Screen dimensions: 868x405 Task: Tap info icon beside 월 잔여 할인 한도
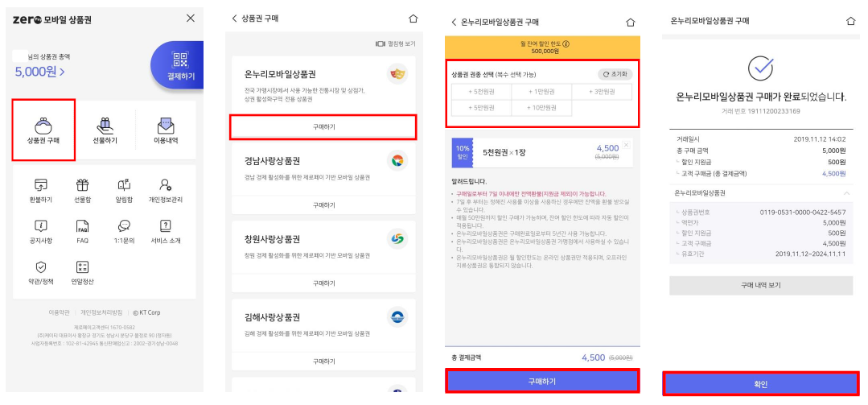tap(566, 43)
